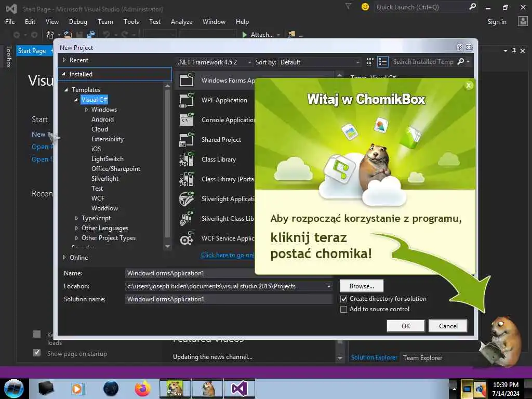Image resolution: width=532 pixels, height=399 pixels.
Task: Open the ChomikBox taskbar button
Action: [175, 389]
